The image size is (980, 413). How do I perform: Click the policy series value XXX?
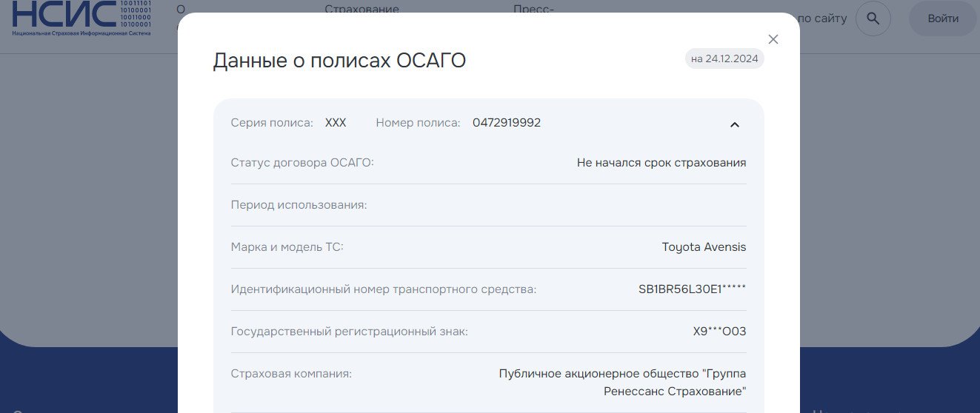(x=336, y=123)
